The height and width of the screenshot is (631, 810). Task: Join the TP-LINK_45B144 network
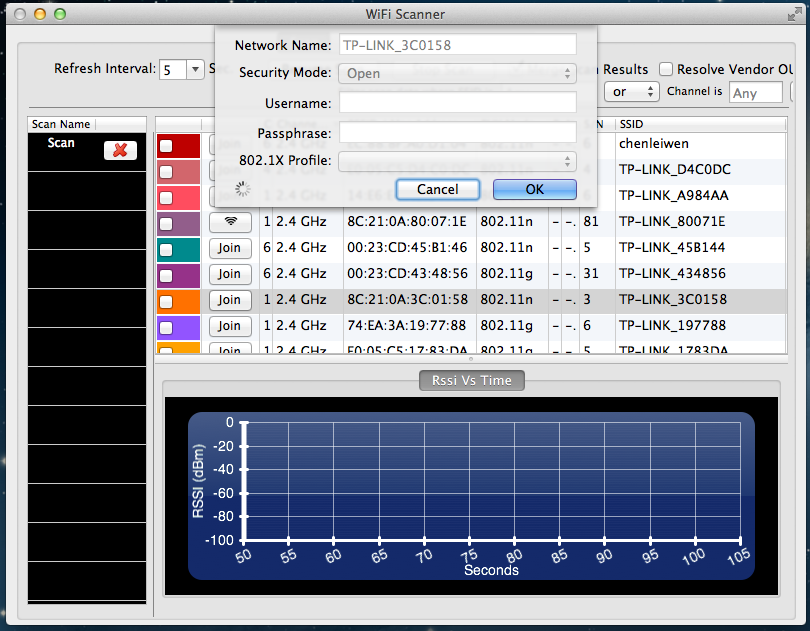230,248
